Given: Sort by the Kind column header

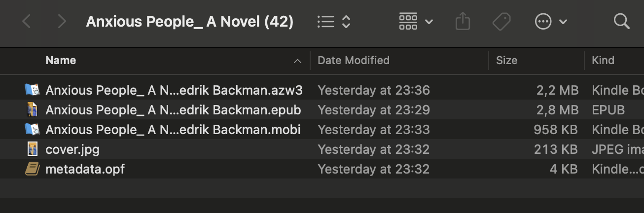Looking at the screenshot, I should point(603,61).
